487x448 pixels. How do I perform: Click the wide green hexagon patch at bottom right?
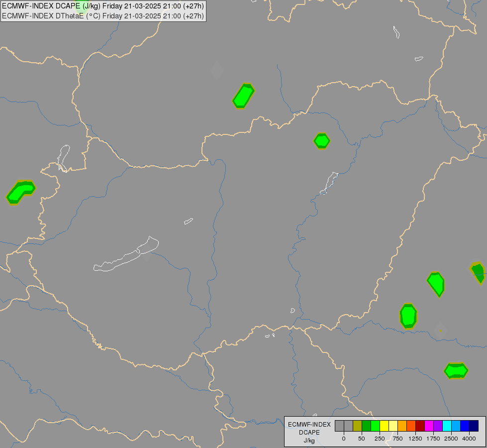tap(456, 371)
